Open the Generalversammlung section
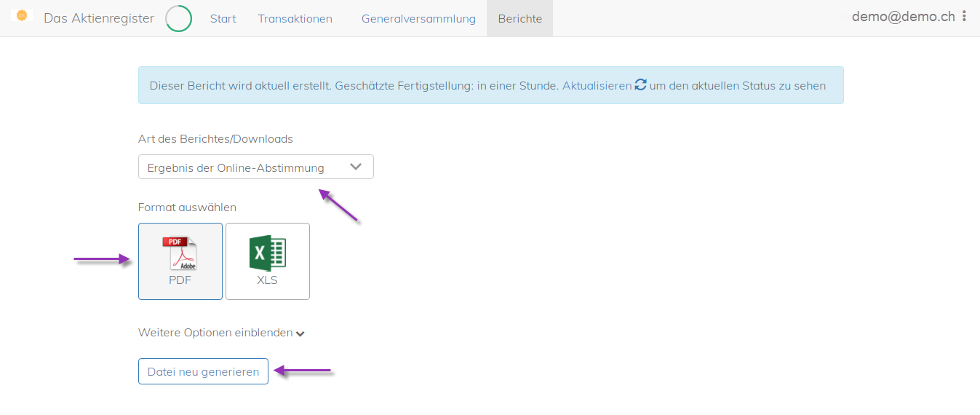 coord(418,19)
